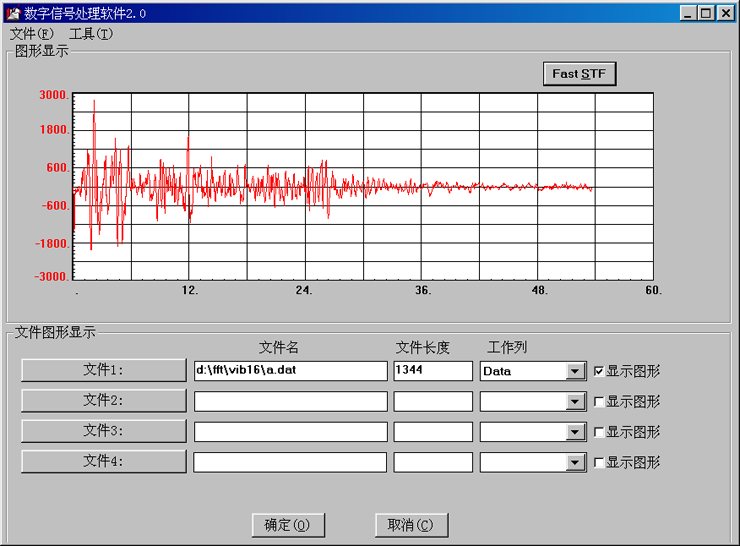Click the y-axis label -1800.
Image resolution: width=740 pixels, height=546 pixels.
tap(53, 244)
